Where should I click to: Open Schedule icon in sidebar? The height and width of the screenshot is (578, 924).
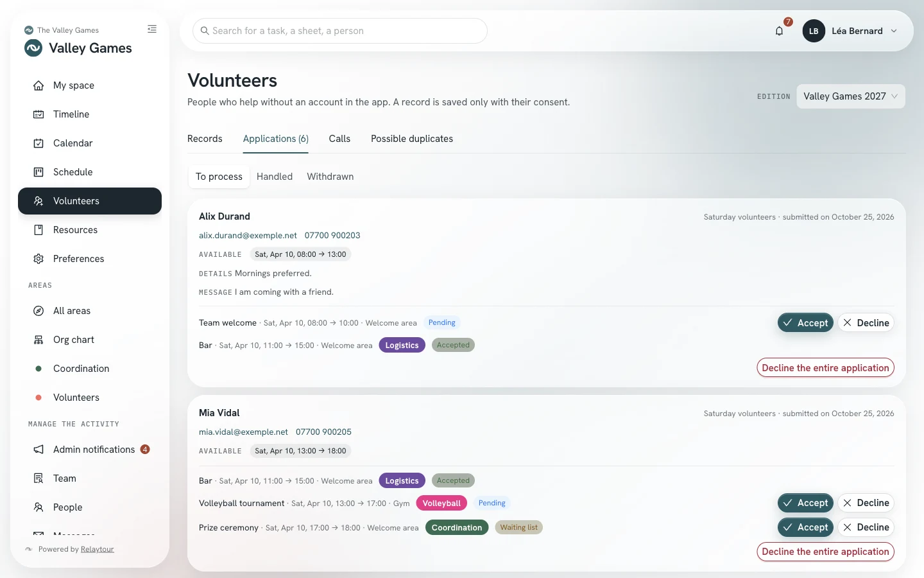pyautogui.click(x=38, y=172)
